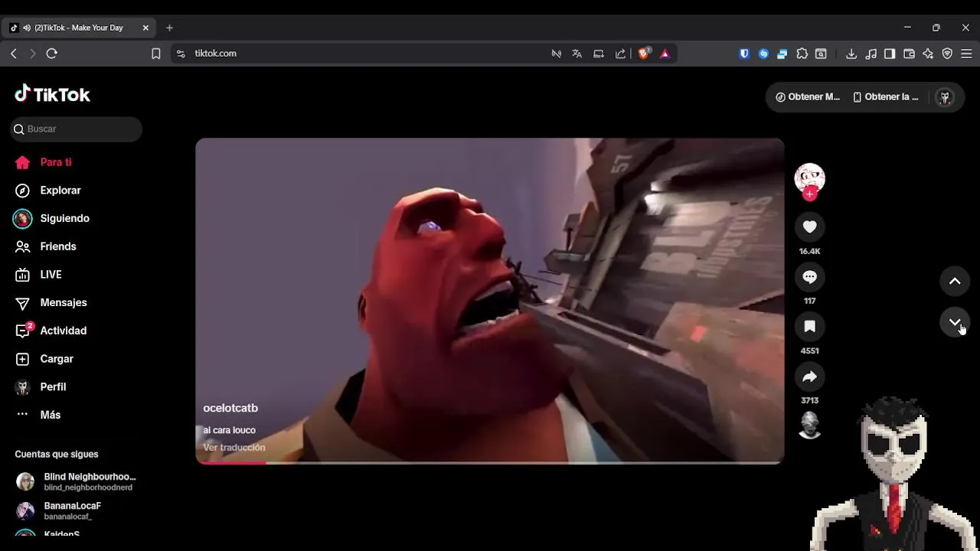
Task: Open the Brave VPN icon
Action: click(x=947, y=54)
